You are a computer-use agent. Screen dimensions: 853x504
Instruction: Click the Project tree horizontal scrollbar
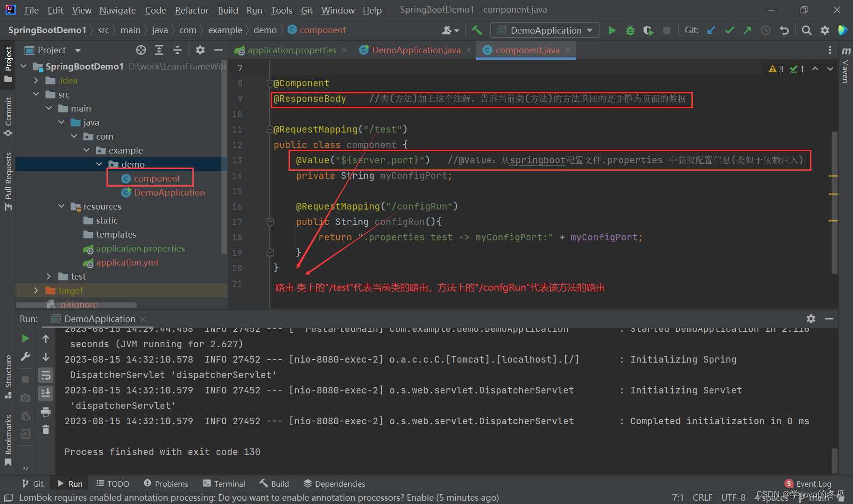(x=77, y=305)
